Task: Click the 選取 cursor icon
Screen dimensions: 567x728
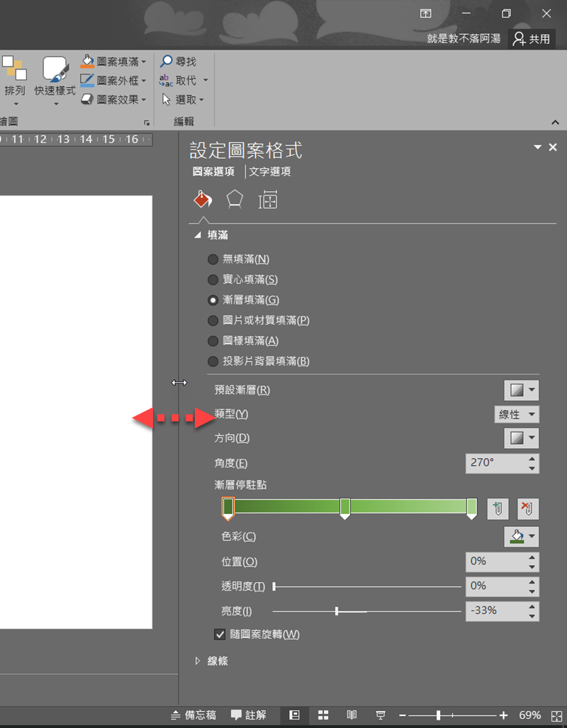Action: click(x=166, y=99)
